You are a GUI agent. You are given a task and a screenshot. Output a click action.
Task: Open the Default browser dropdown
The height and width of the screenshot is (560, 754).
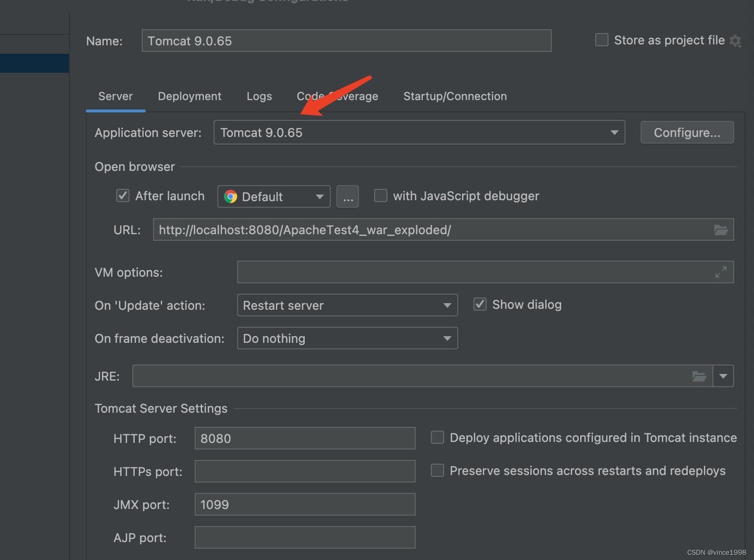click(x=274, y=196)
